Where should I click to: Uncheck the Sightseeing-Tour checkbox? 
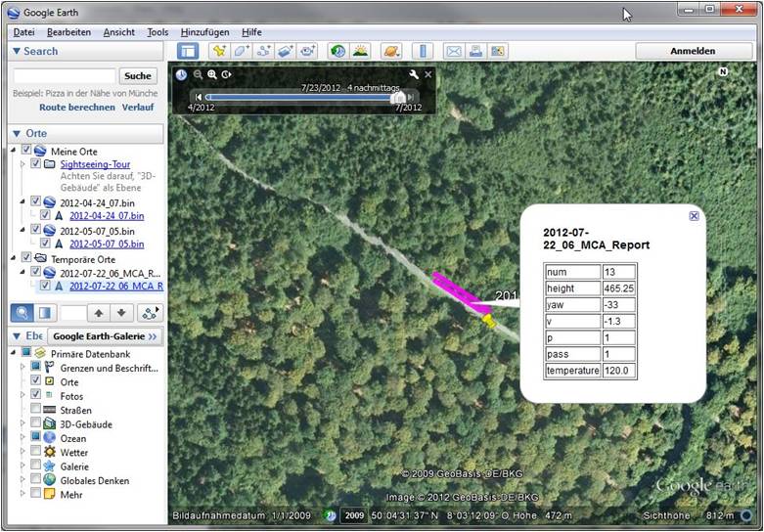point(36,164)
